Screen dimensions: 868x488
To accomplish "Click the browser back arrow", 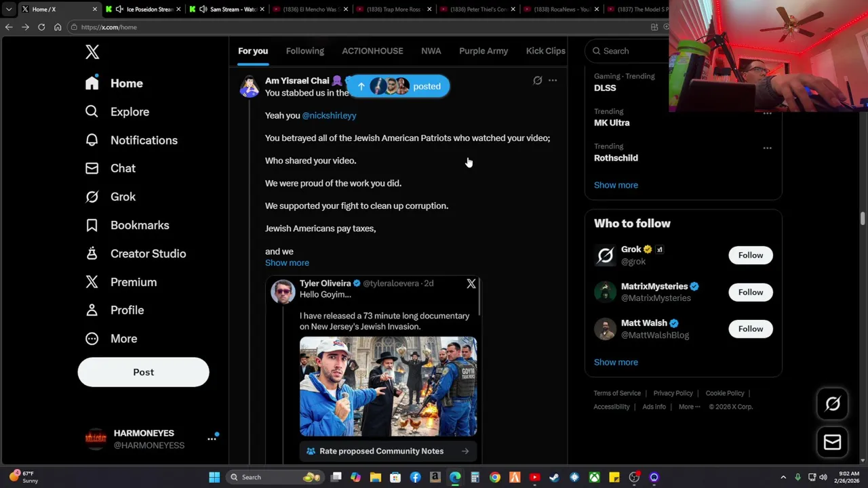I will coord(9,27).
